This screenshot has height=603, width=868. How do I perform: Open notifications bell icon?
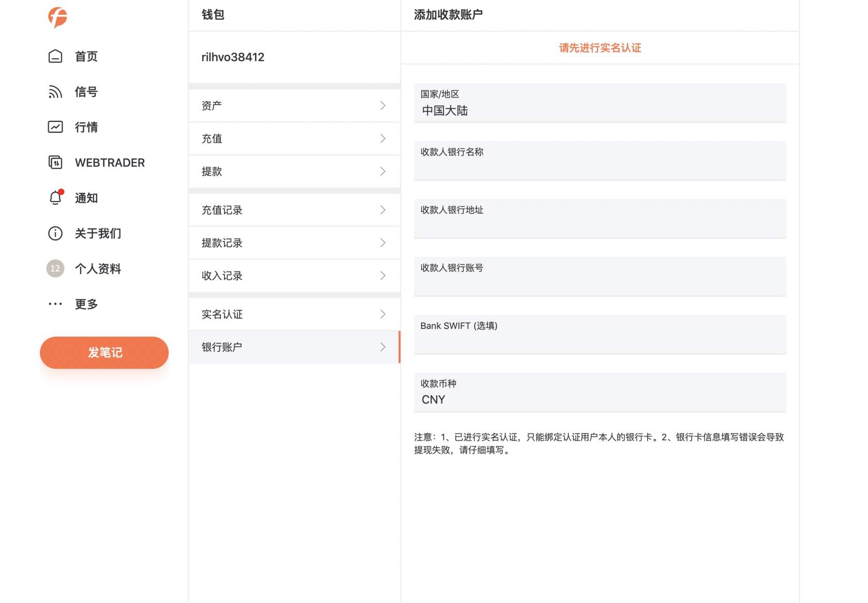[x=55, y=198]
